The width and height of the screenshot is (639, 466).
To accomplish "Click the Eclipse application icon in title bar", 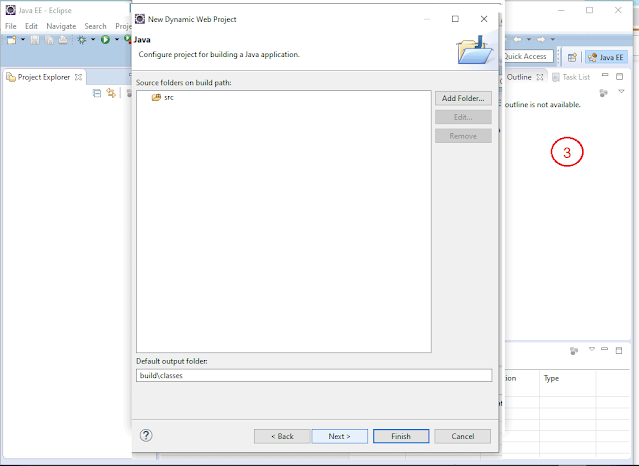I will click(11, 10).
